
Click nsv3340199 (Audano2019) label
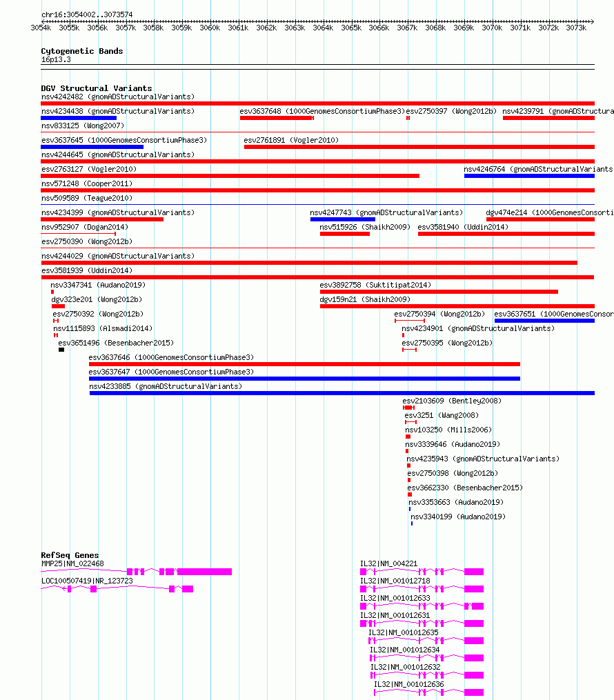point(458,517)
